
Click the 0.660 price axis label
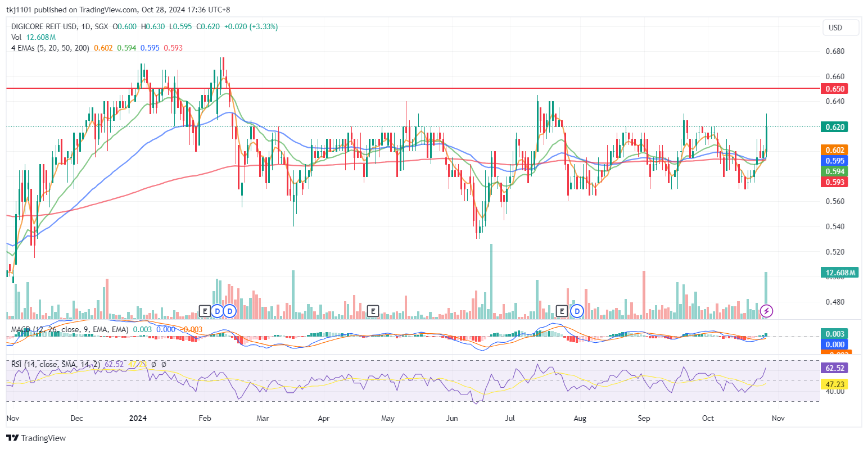835,76
